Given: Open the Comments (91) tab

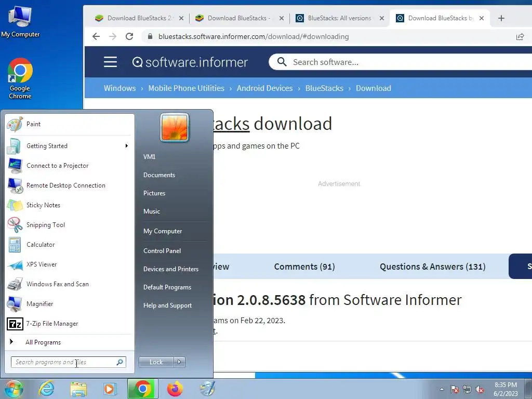Looking at the screenshot, I should [304, 267].
